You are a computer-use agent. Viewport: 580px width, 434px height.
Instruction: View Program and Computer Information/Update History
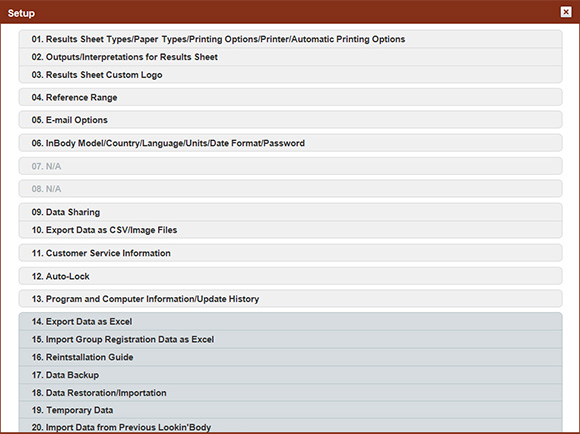coord(290,299)
